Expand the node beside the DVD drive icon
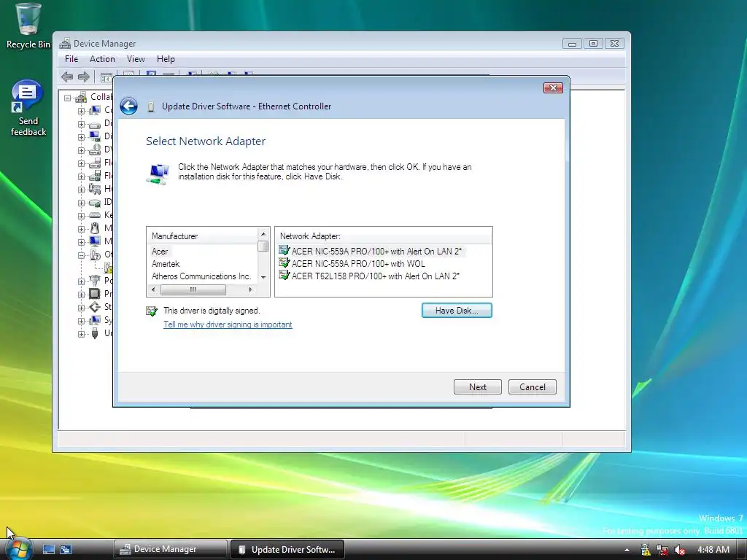 tap(81, 150)
